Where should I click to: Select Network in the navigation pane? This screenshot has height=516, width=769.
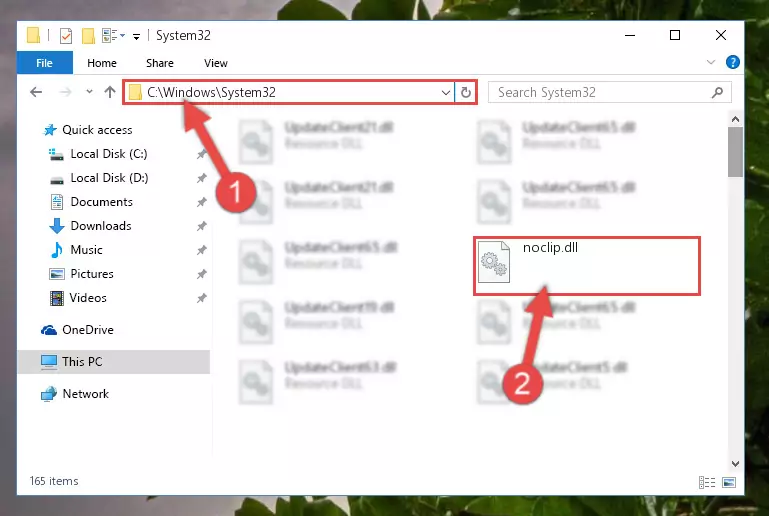pos(86,394)
